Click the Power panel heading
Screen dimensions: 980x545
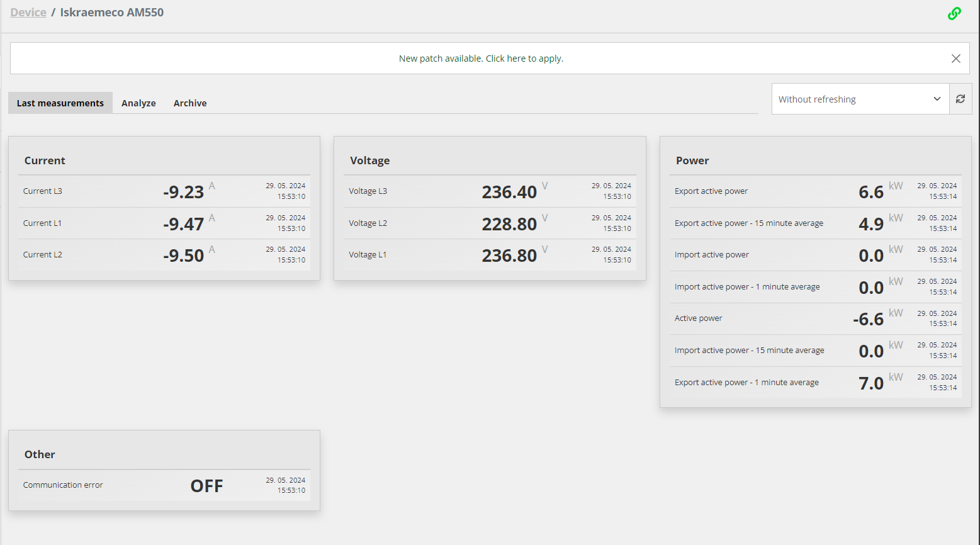pyautogui.click(x=692, y=160)
